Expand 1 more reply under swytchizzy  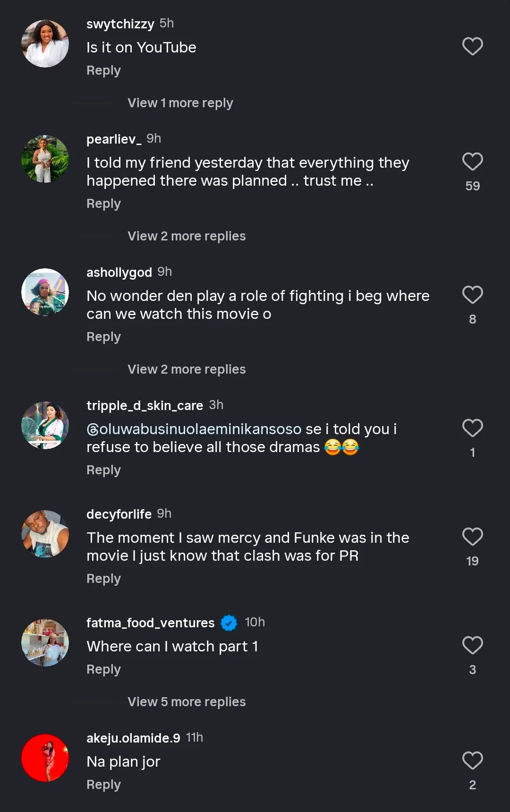click(x=180, y=103)
